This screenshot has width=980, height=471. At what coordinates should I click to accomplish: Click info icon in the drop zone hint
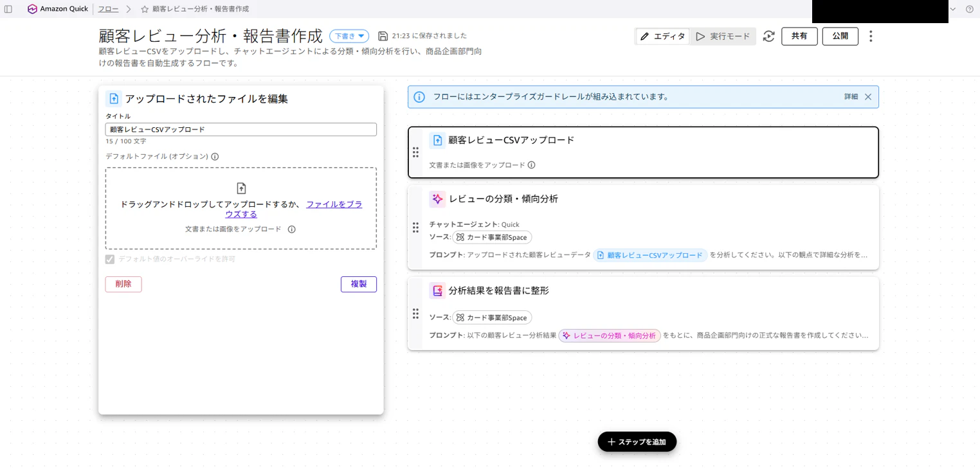291,229
